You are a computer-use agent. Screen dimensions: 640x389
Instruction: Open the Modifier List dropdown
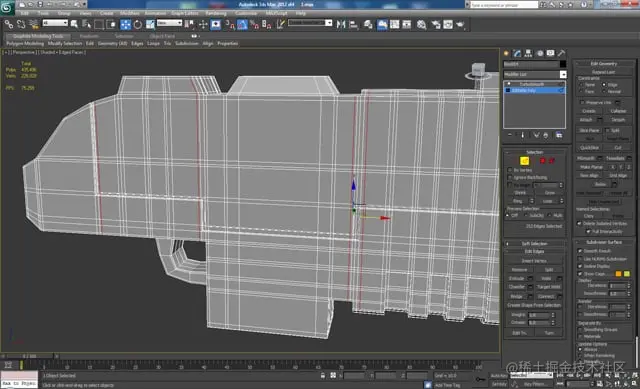point(563,74)
